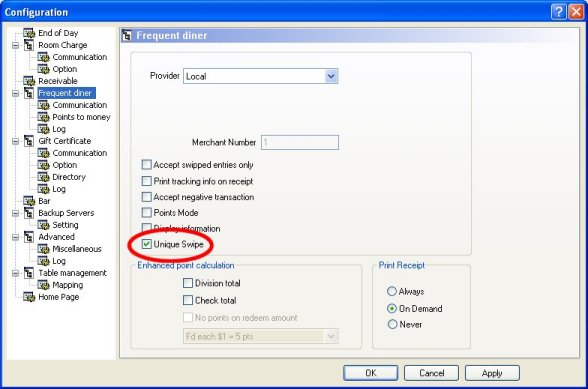
Task: Click Option icon under Gift Certificate
Action: 43,165
